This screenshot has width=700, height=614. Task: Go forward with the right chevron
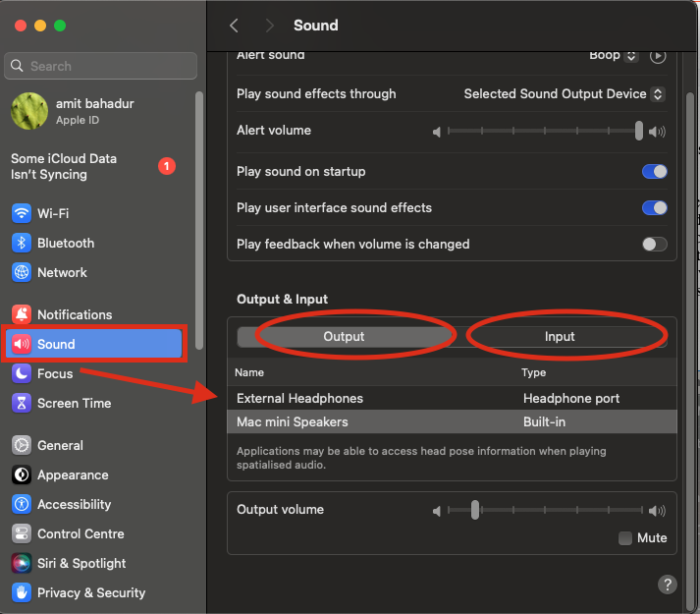click(x=269, y=26)
